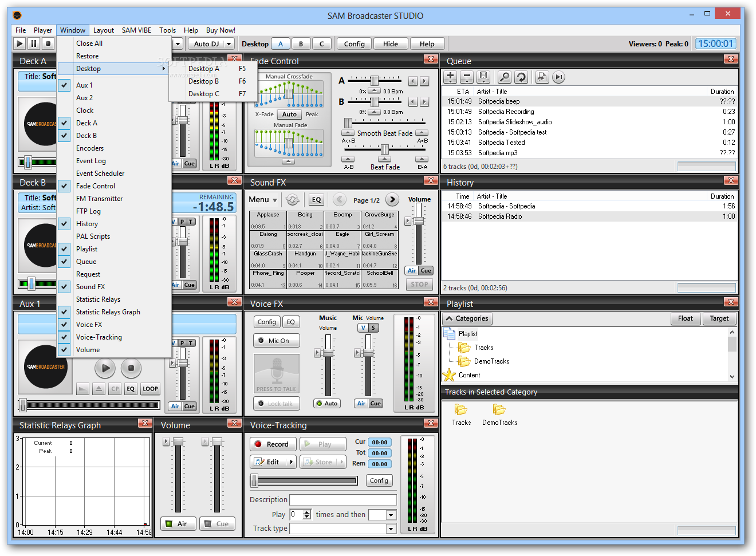This screenshot has width=756, height=556.
Task: Toggle the Mic On button
Action: (276, 341)
